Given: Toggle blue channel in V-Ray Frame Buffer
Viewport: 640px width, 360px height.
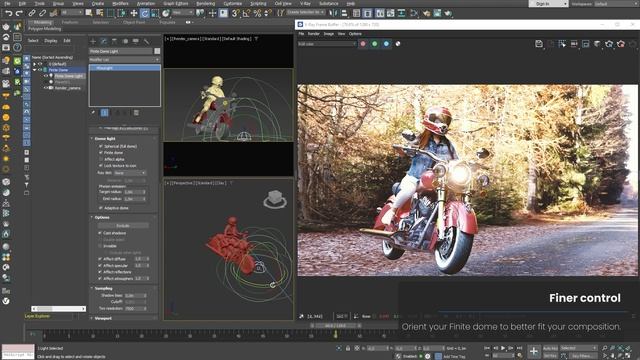Looking at the screenshot, I should (x=386, y=44).
